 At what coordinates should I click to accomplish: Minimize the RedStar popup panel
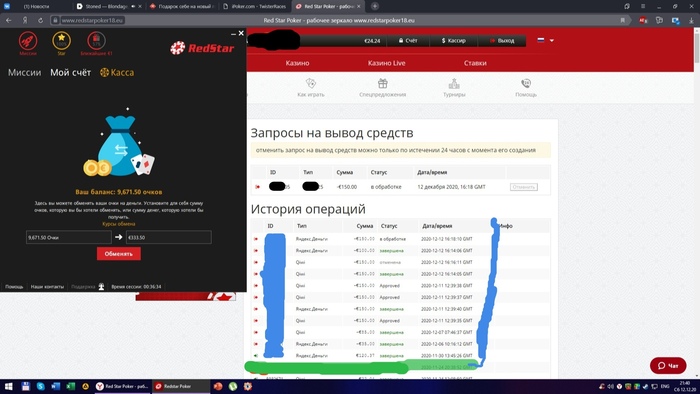point(233,34)
